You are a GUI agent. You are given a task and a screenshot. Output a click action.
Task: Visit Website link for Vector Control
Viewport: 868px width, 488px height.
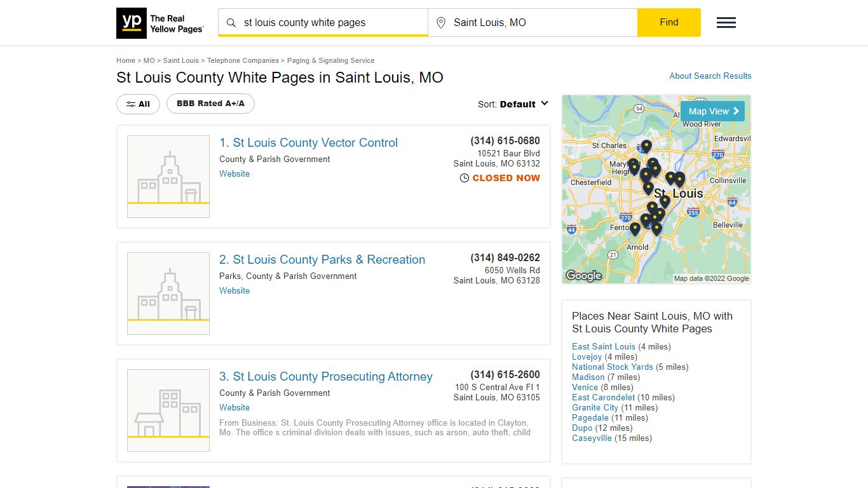pyautogui.click(x=234, y=173)
